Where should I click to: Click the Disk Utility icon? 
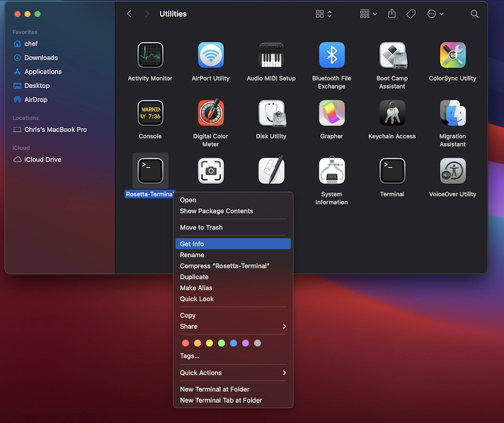click(x=271, y=113)
